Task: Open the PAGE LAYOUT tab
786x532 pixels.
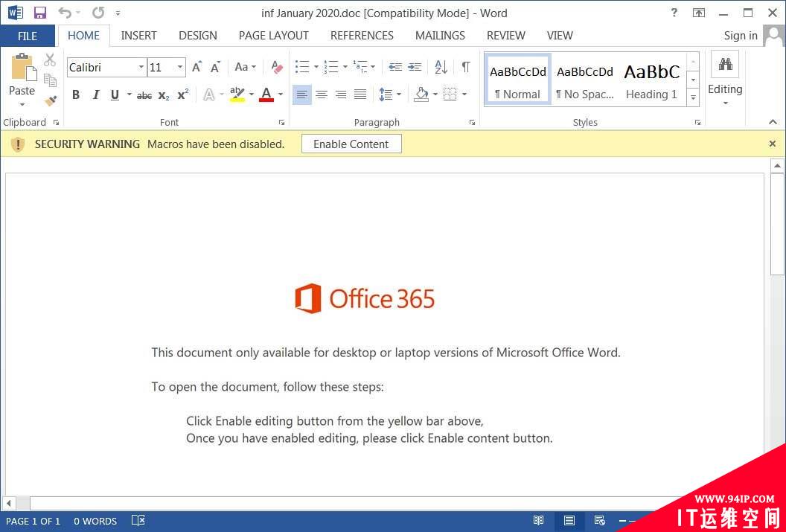Action: pyautogui.click(x=274, y=36)
